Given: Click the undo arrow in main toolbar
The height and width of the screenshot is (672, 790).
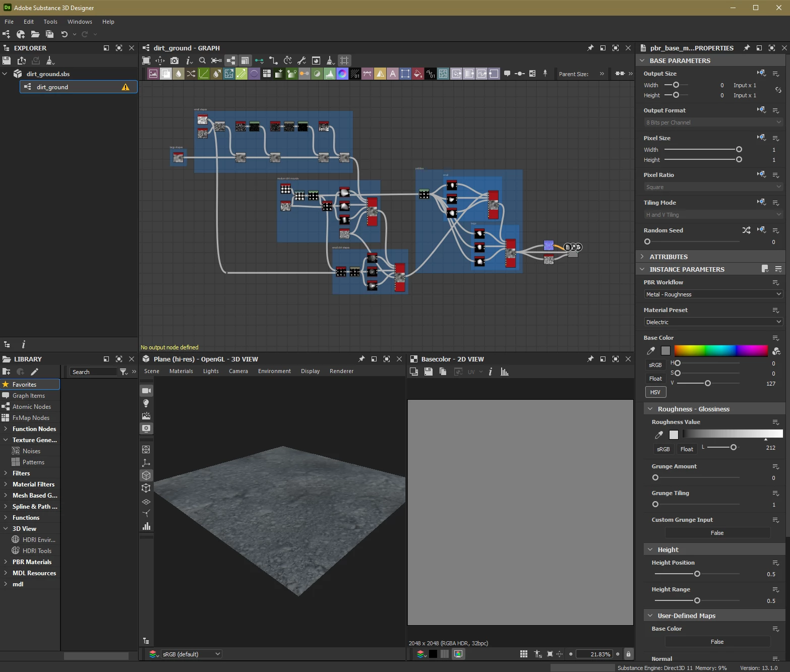Looking at the screenshot, I should coord(64,34).
